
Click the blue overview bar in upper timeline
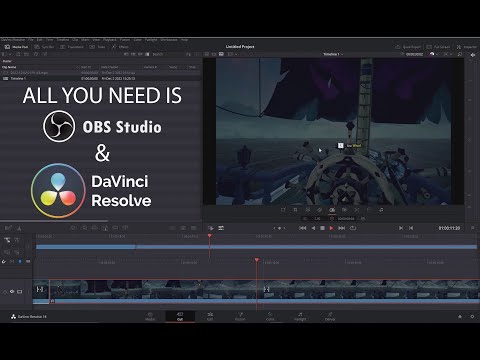click(x=257, y=247)
